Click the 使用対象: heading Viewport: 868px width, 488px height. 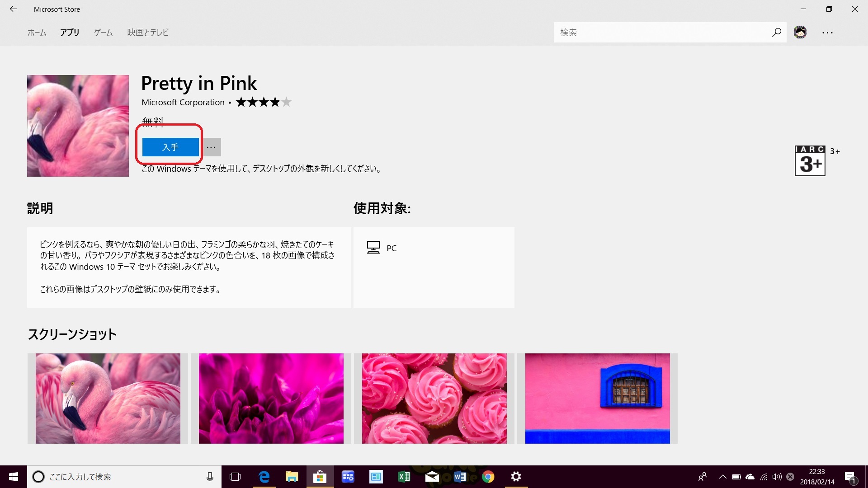tap(382, 208)
